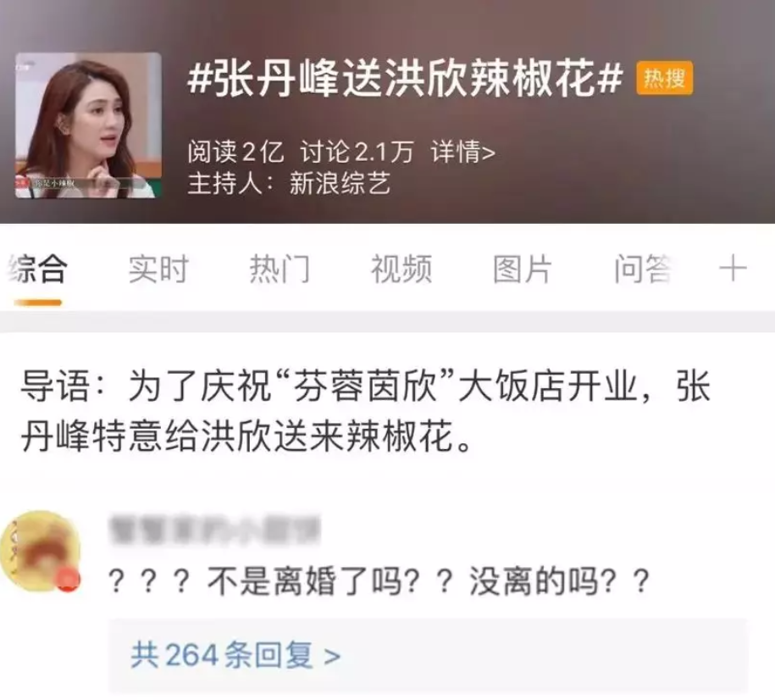The height and width of the screenshot is (700, 775).
Task: Switch to the 热门 tab
Action: tap(280, 269)
